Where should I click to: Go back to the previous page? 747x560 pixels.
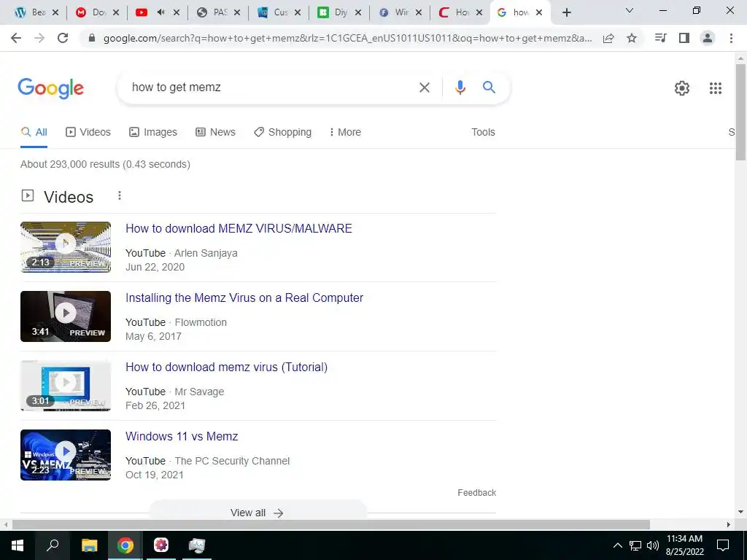(16, 38)
